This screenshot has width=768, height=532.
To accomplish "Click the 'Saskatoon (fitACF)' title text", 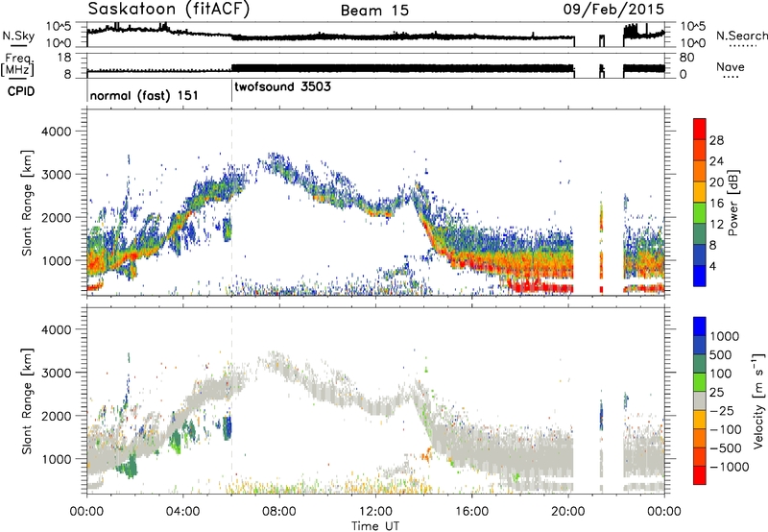I will [168, 9].
